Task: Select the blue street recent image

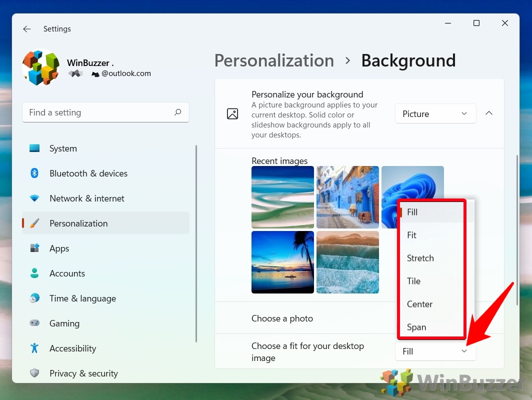Action: 347,197
